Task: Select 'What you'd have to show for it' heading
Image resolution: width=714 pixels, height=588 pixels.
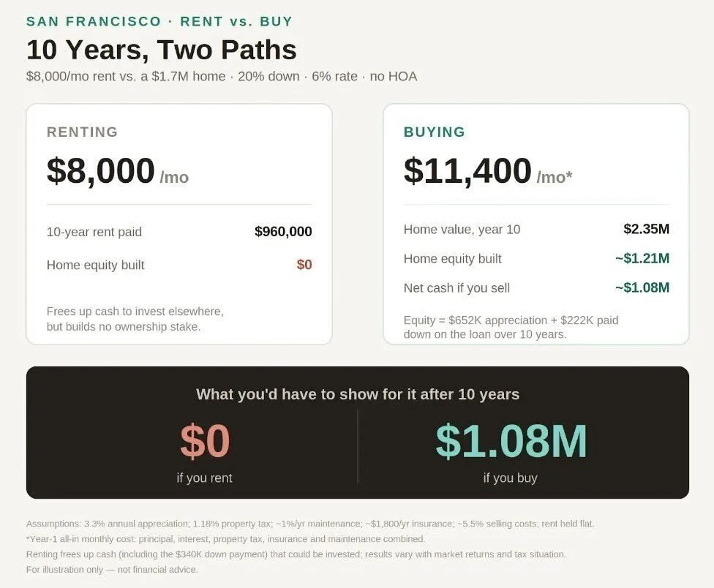Action: (x=358, y=394)
